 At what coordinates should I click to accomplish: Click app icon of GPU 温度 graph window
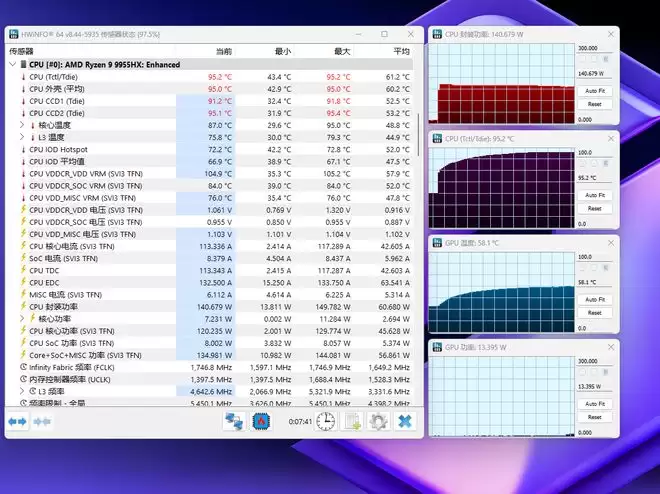[x=437, y=243]
